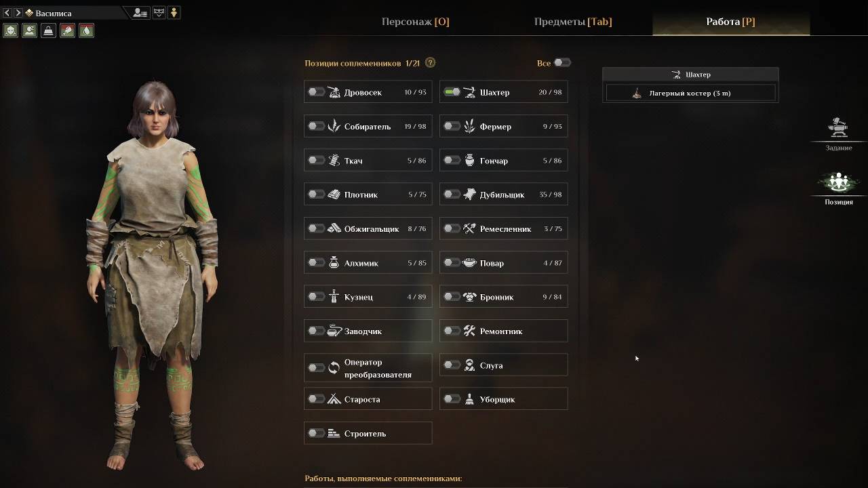Viewport: 868px width, 488px height.
Task: Click the sleep status icon
Action: click(x=29, y=30)
